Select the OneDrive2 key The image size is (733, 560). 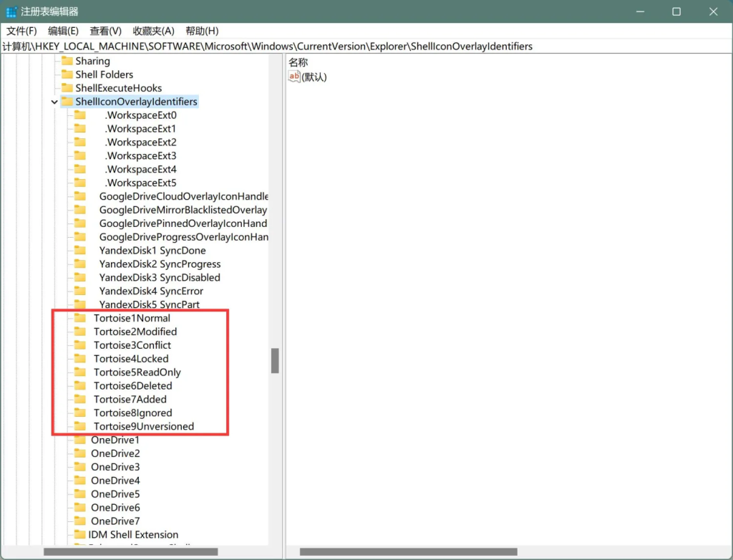(115, 454)
